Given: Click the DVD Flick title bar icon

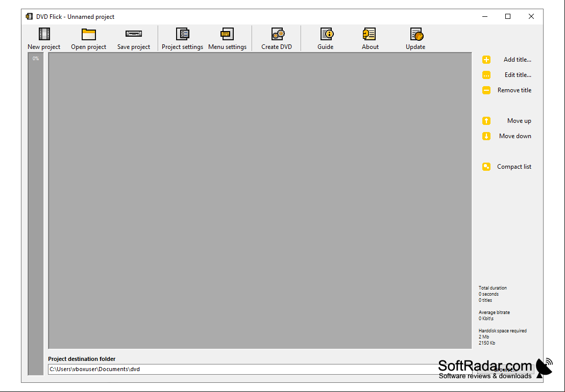Looking at the screenshot, I should pos(29,16).
